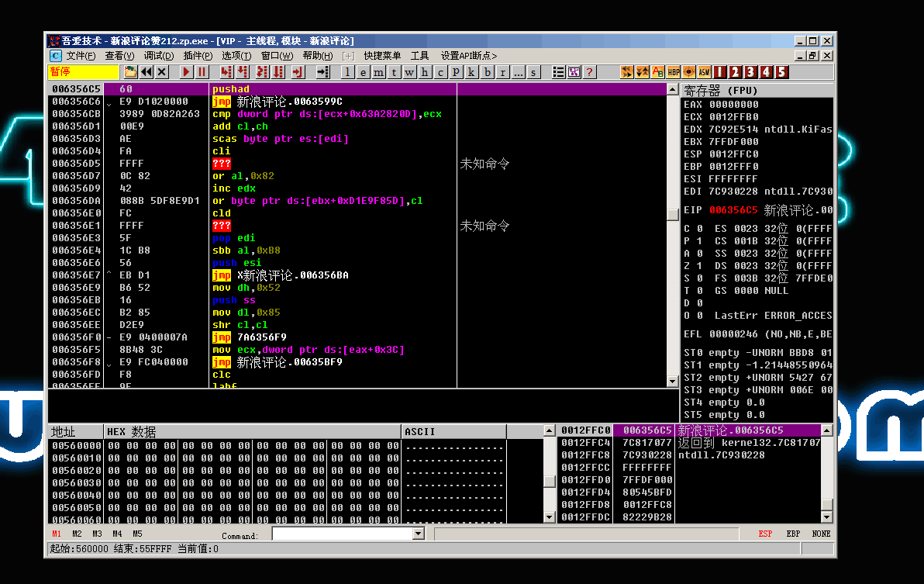
Task: Pause program execution
Action: (202, 71)
